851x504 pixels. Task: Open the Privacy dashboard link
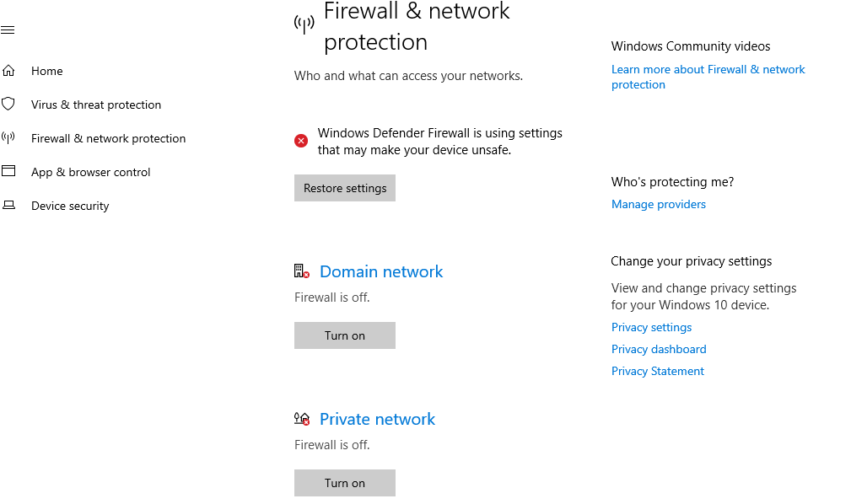(659, 349)
